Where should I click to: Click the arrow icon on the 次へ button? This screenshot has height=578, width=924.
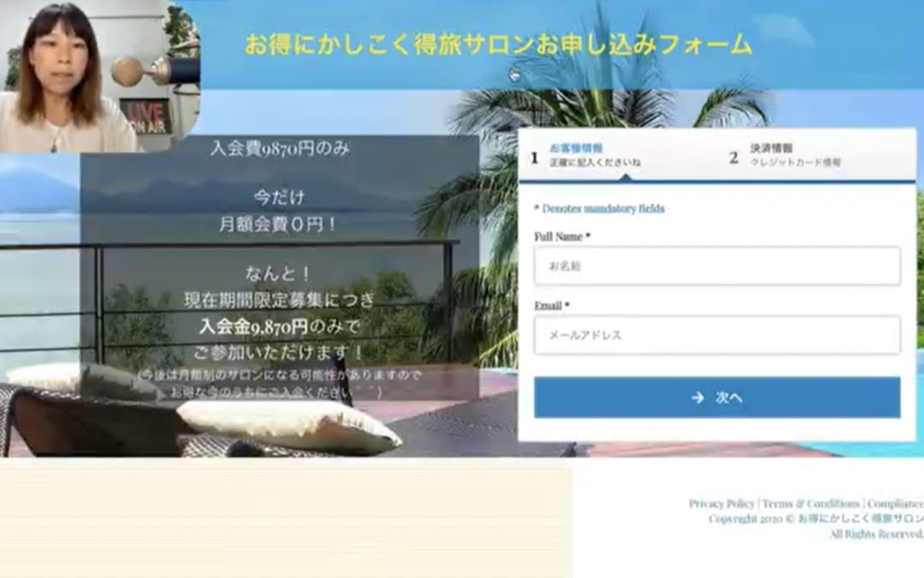[x=697, y=397]
